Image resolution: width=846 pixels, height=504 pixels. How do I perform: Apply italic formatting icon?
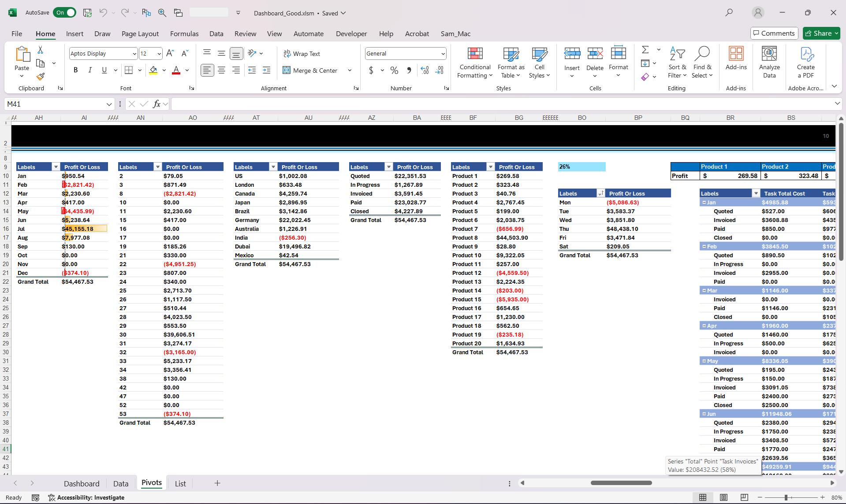[90, 70]
